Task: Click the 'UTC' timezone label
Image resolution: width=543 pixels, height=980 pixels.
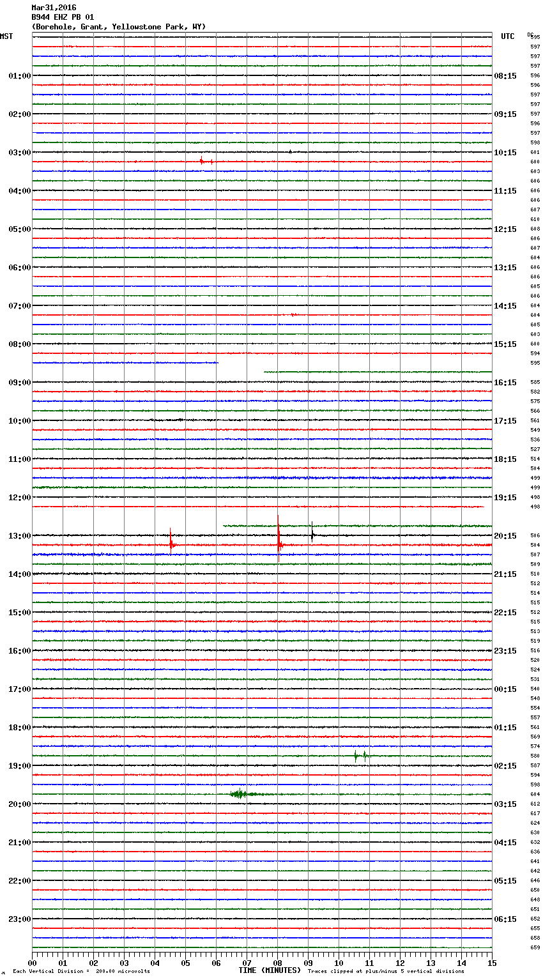Action: pyautogui.click(x=508, y=36)
